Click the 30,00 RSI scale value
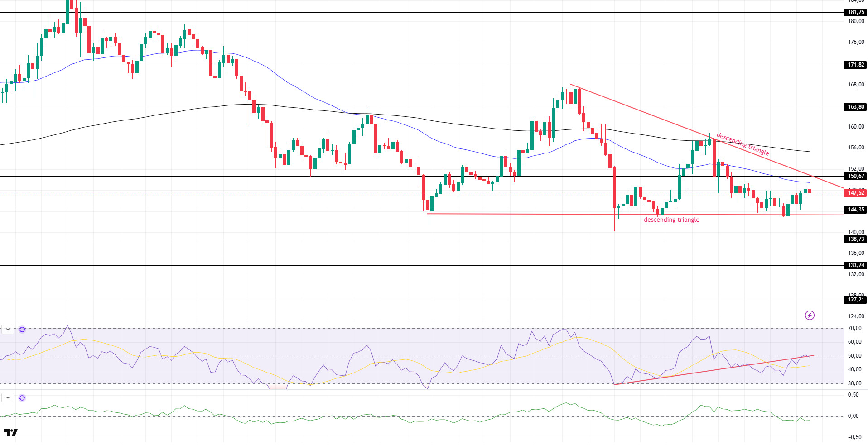 point(854,383)
